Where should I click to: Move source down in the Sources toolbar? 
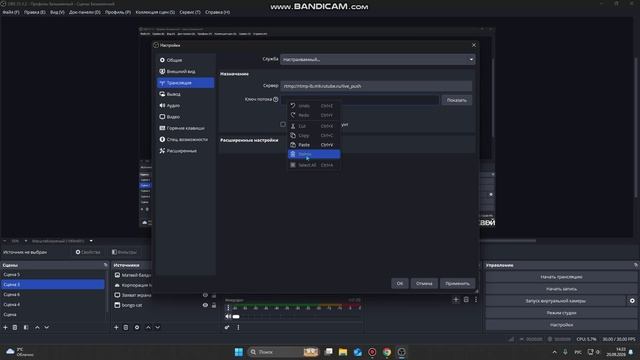(x=158, y=327)
